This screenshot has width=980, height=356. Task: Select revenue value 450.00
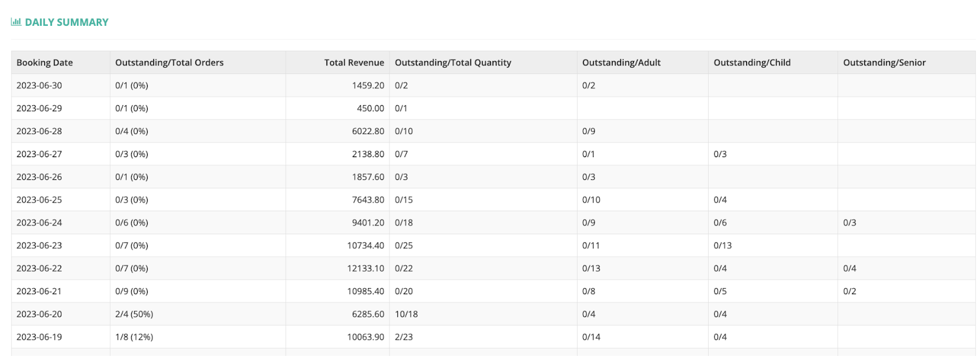coord(371,108)
